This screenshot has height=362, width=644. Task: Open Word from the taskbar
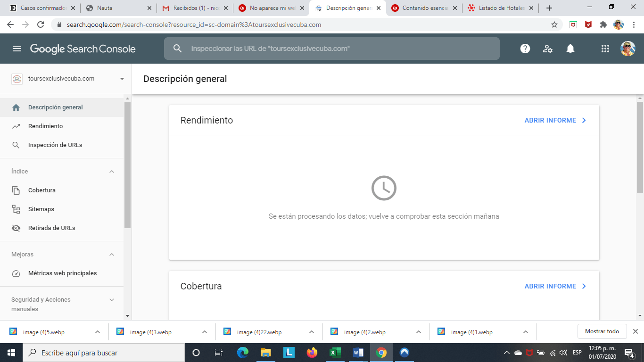tap(358, 353)
